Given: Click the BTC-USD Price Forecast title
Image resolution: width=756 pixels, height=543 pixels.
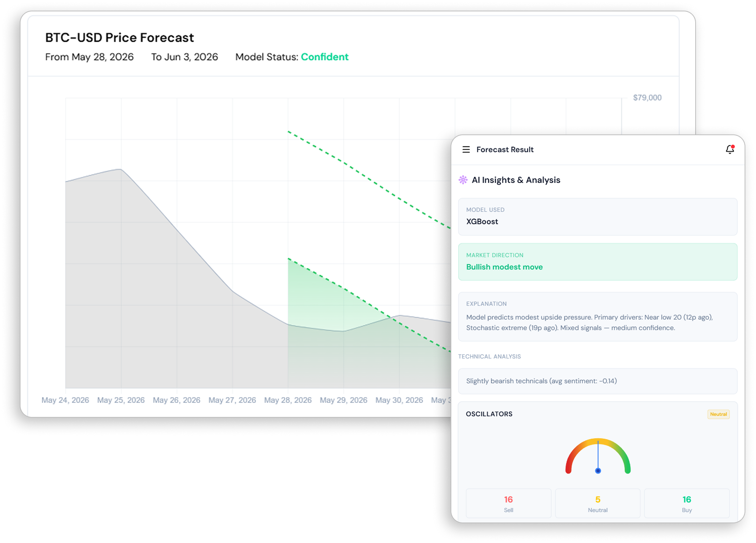Looking at the screenshot, I should [120, 38].
